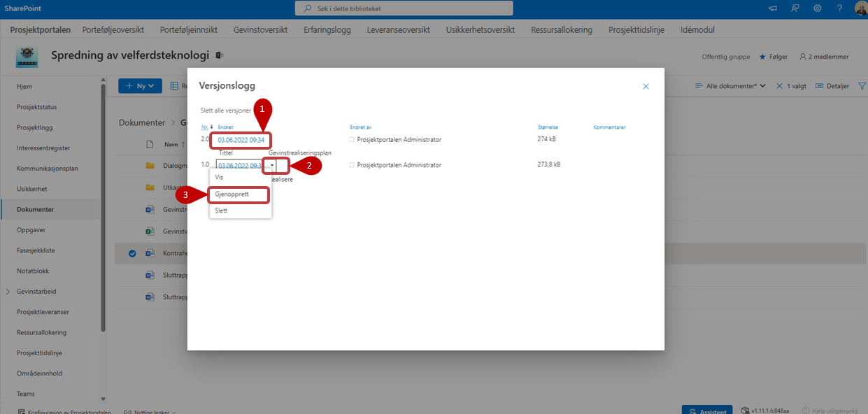Expand the Alle dokumenter view dropdown
The width and height of the screenshot is (868, 414).
tap(730, 86)
